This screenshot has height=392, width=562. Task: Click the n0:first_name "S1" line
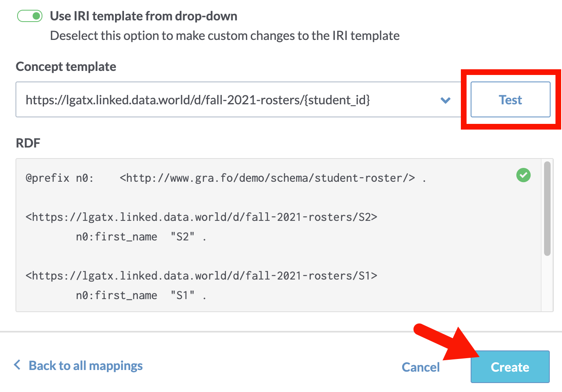141,295
